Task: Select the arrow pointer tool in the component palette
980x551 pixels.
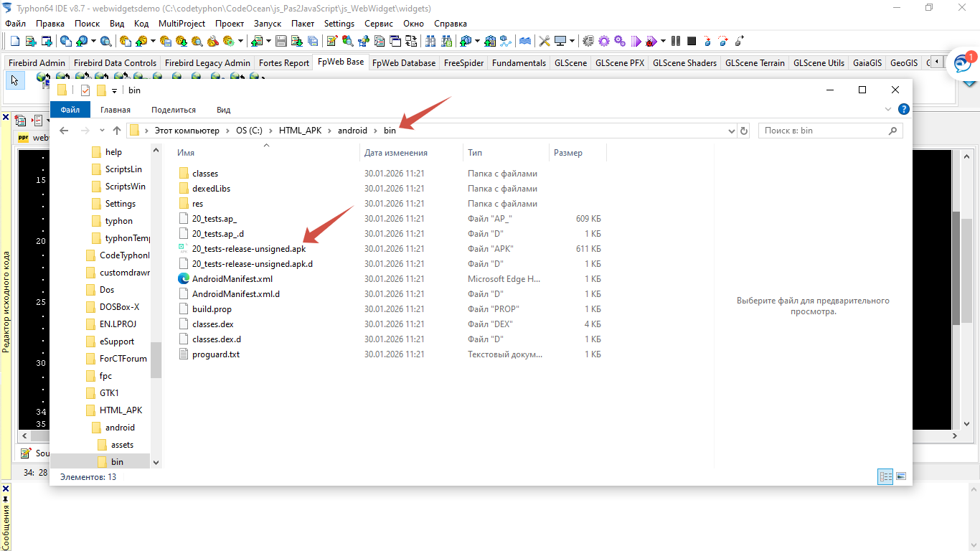Action: [14, 80]
